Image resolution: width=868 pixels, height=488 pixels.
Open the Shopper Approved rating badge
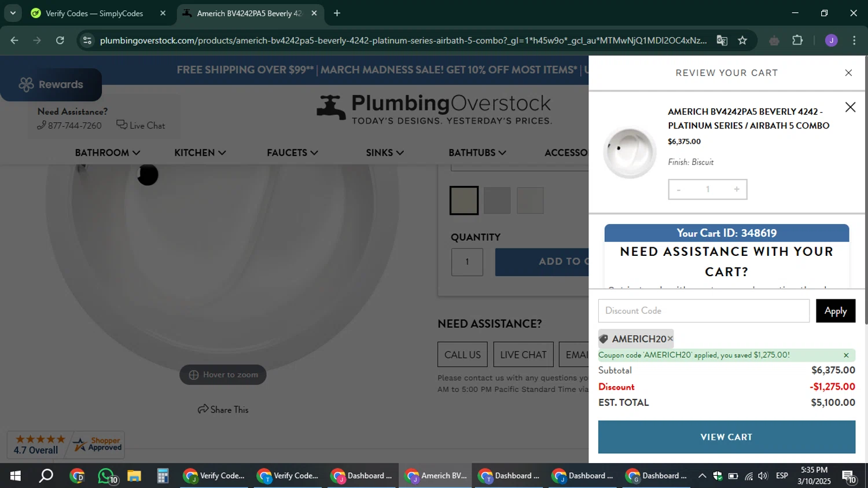tap(66, 445)
